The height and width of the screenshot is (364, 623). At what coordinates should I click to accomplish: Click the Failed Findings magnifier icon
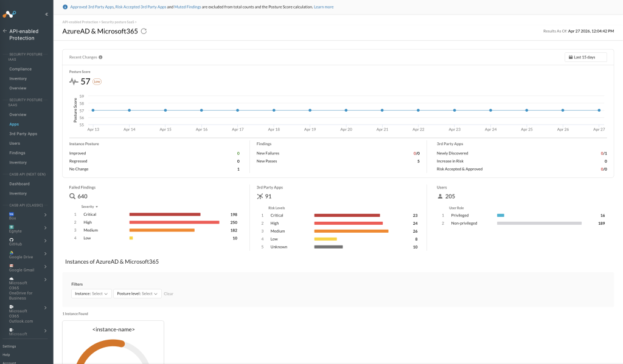point(72,196)
